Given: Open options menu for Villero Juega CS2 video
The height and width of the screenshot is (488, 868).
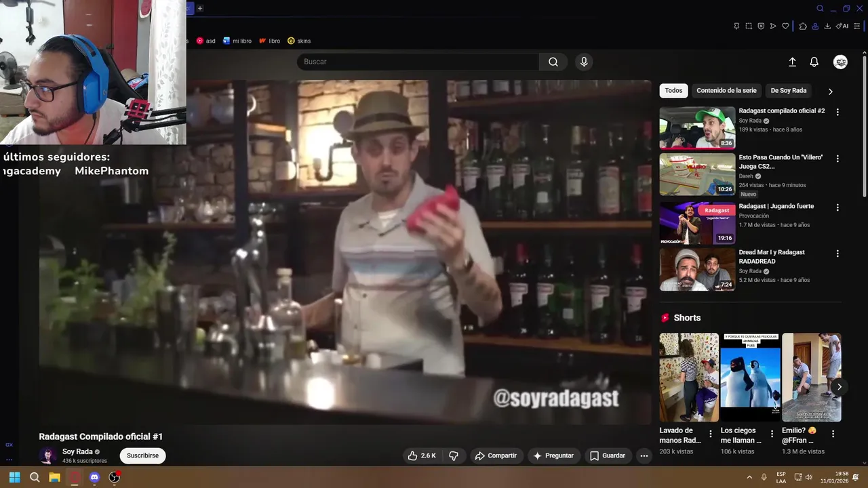Looking at the screenshot, I should point(837,159).
